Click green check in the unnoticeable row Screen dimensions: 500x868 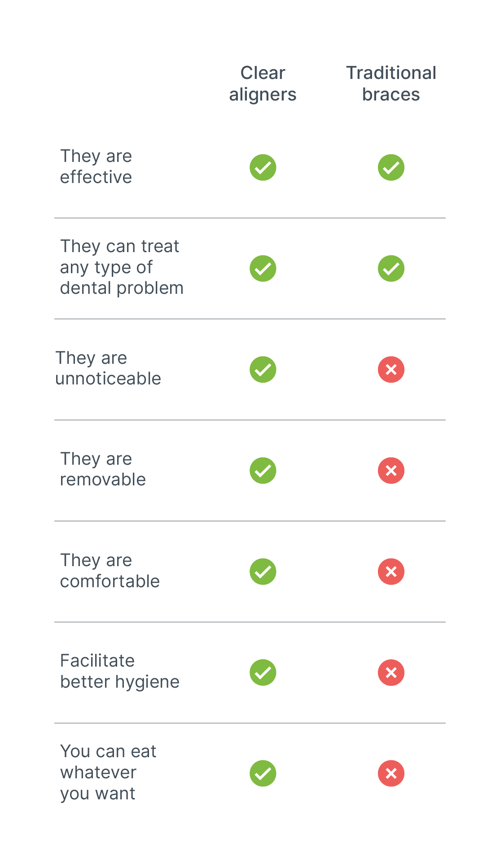click(263, 370)
